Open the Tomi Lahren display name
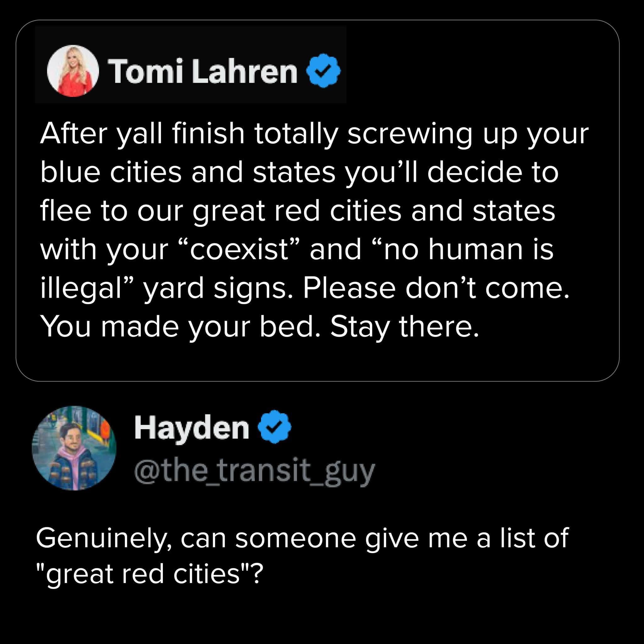The width and height of the screenshot is (644, 644). tap(203, 72)
